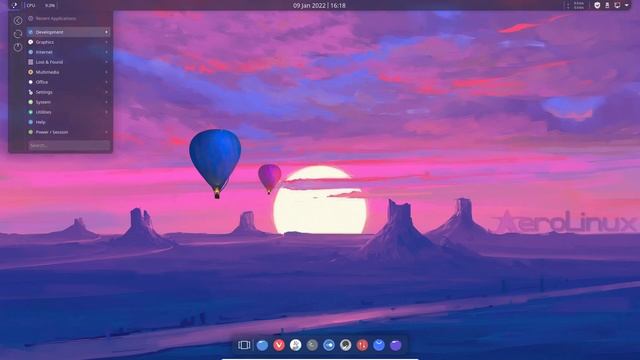
Task: Expand submenu arrow beside Graphics
Action: [107, 42]
